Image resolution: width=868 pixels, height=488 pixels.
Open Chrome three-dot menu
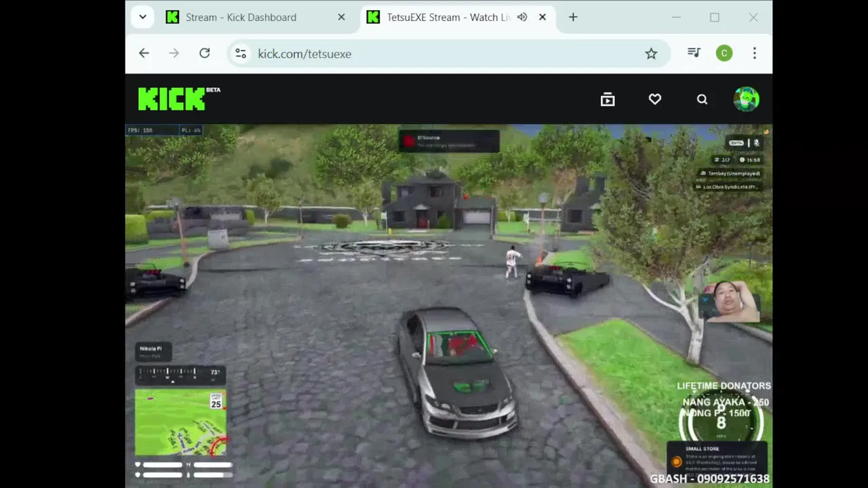click(x=755, y=53)
